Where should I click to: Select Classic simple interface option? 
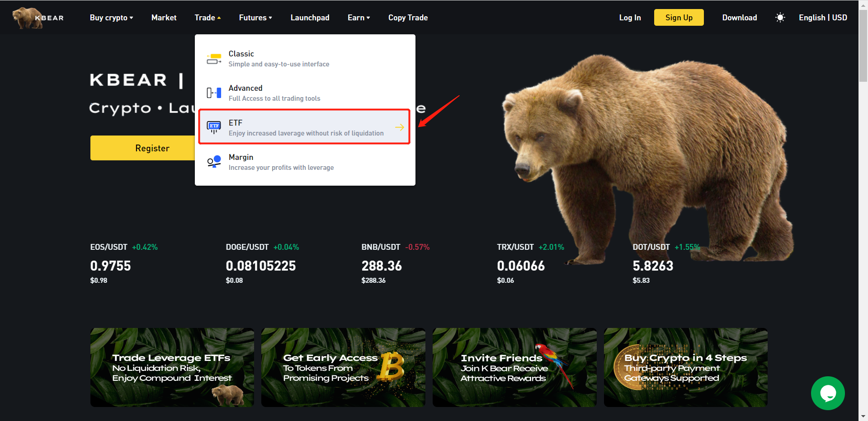305,59
